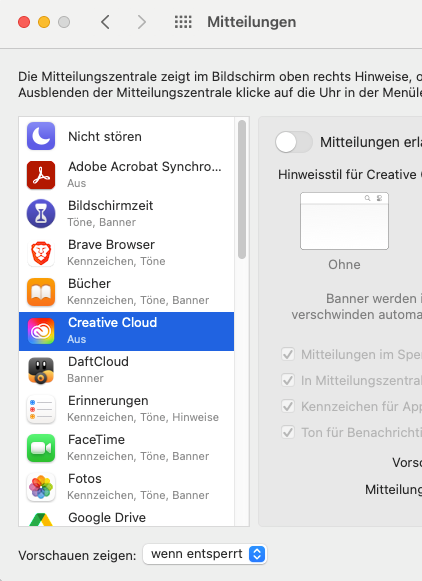Select the DaftCloud app icon
The height and width of the screenshot is (581, 422).
click(x=41, y=370)
